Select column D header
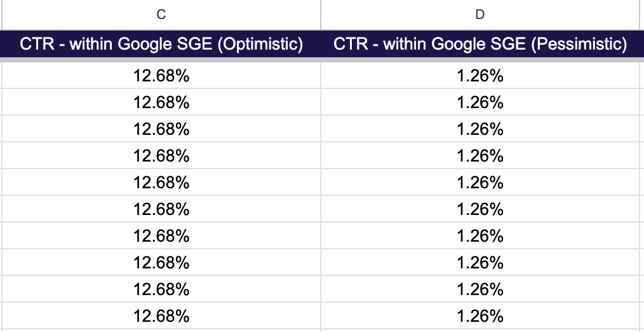 tap(480, 15)
